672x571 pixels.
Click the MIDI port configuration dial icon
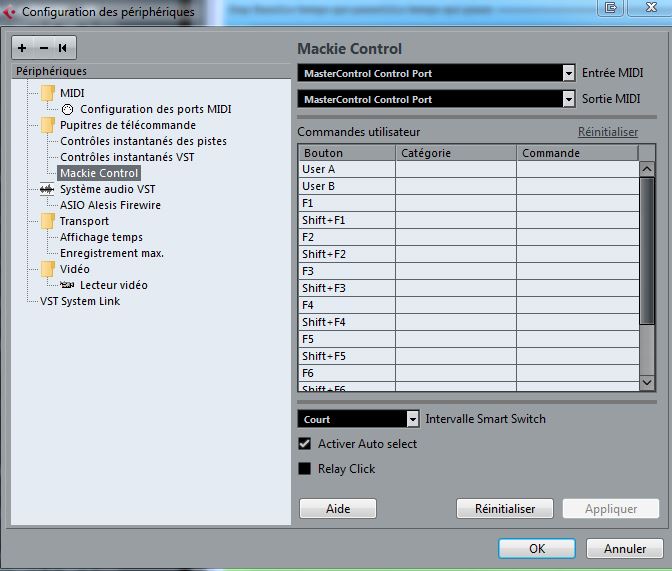67,110
